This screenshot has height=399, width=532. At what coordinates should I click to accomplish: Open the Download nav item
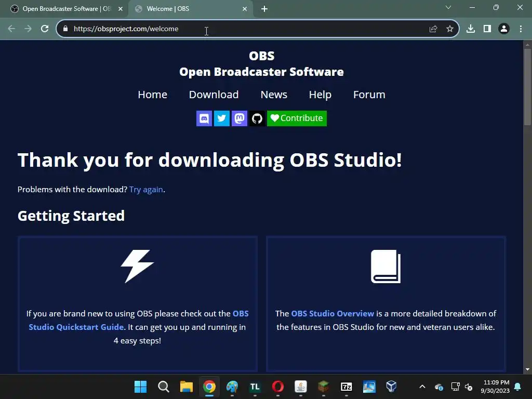pos(214,95)
